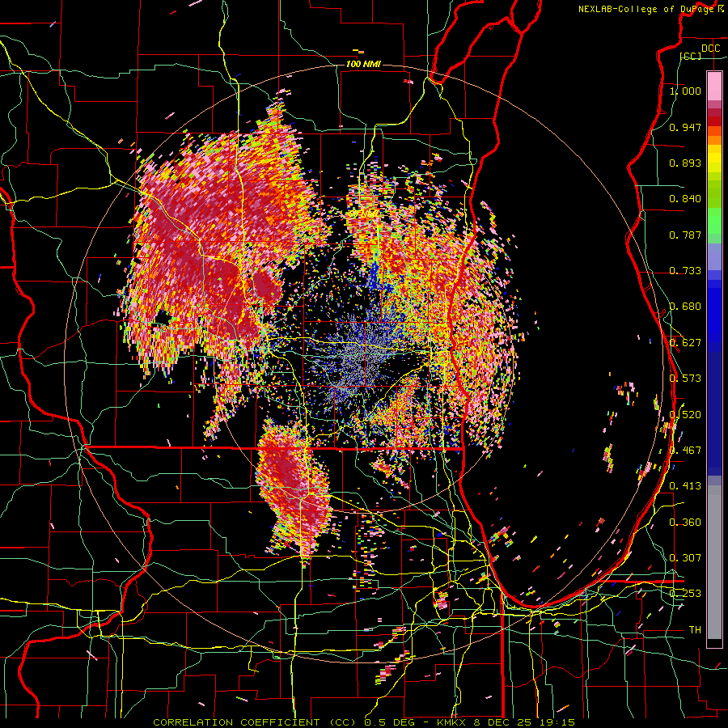
Task: Pick the gray segment of the color bar
Action: 714,562
